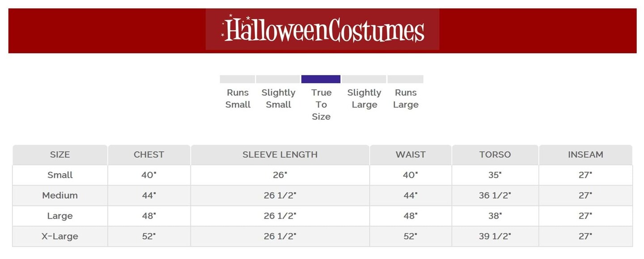Click the INSEAM column header
The width and height of the screenshot is (644, 259).
[585, 155]
